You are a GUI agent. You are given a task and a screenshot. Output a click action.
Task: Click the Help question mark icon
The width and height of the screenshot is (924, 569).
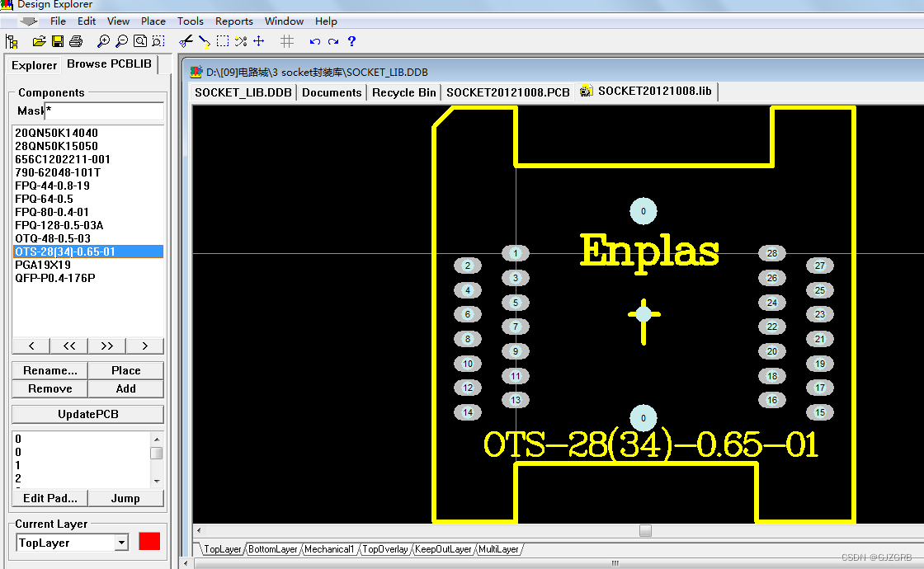pos(351,41)
